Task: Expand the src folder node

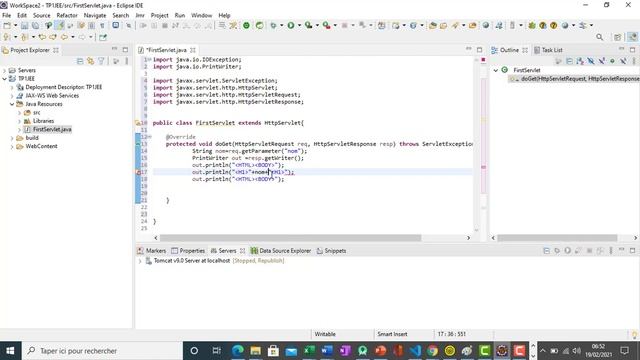Action: tap(19, 113)
